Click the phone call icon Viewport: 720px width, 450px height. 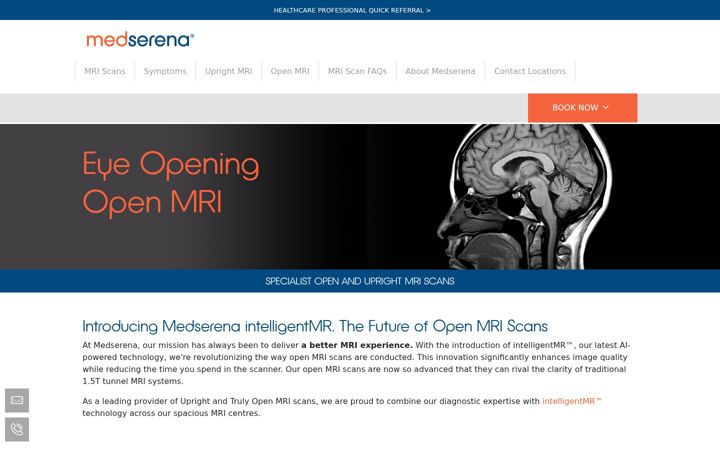point(17,429)
